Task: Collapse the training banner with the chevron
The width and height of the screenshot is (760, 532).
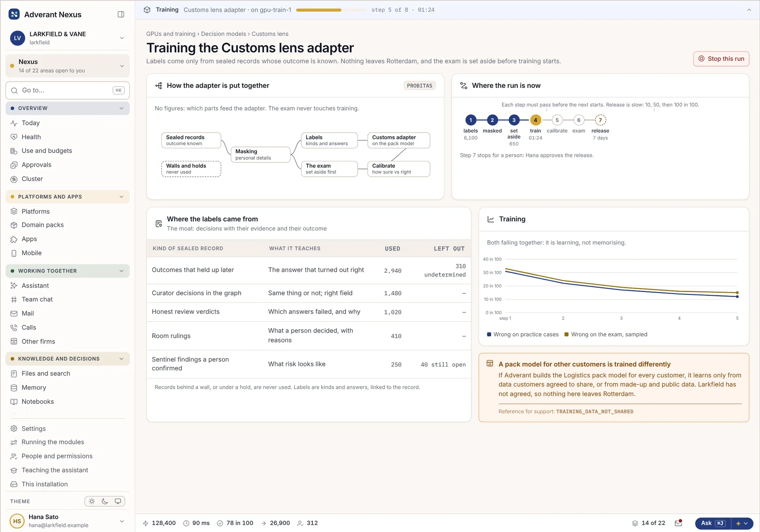Action: (749, 10)
